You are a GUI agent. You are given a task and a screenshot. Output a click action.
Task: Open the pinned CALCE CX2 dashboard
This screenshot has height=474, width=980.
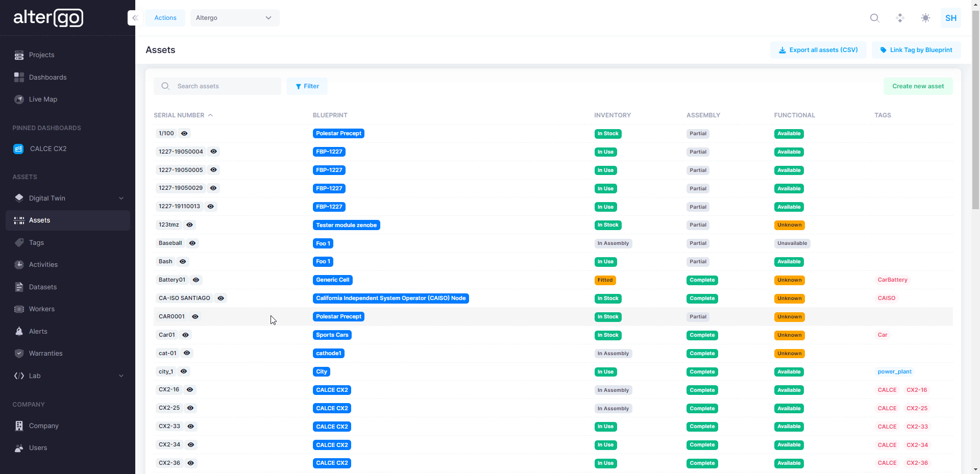[48, 148]
